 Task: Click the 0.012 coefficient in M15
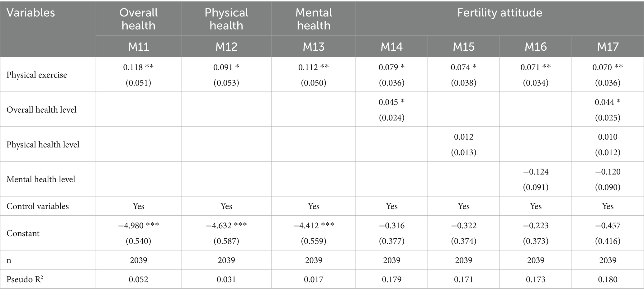pos(463,137)
